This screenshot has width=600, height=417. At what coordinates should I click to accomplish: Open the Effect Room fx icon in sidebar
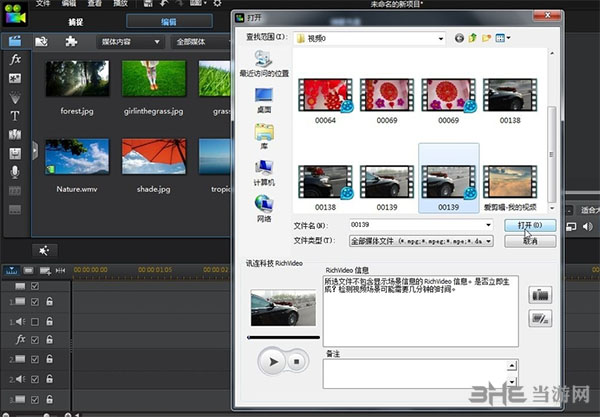pyautogui.click(x=15, y=59)
